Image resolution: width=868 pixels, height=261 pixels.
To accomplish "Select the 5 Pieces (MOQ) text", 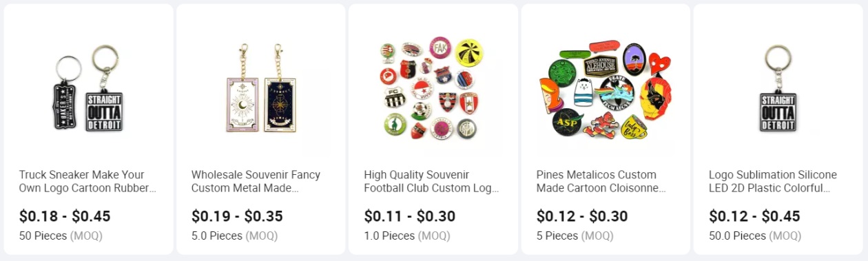I will (575, 236).
